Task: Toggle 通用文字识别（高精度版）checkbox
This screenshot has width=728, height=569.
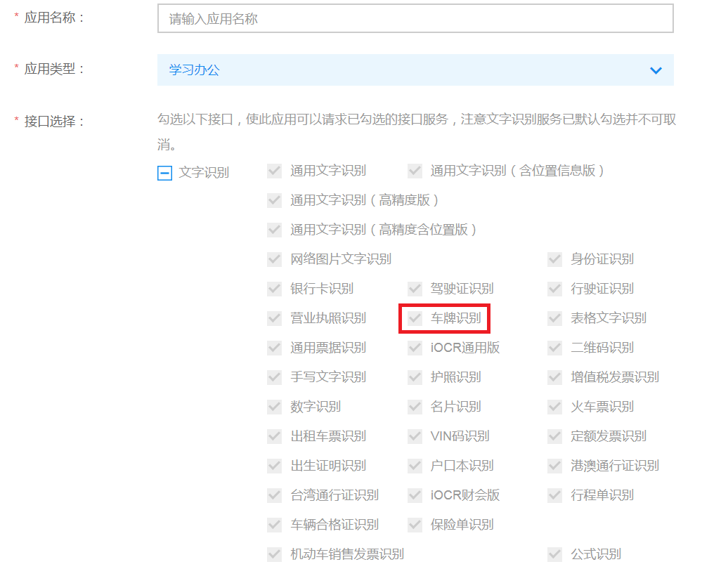Action: click(x=274, y=200)
